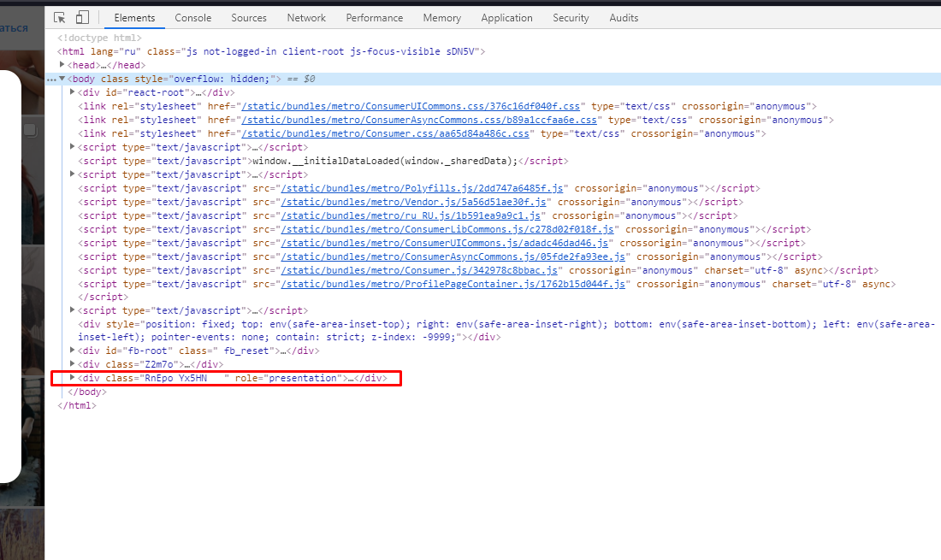Select the div with position fixed style
This screenshot has width=941, height=560.
506,330
